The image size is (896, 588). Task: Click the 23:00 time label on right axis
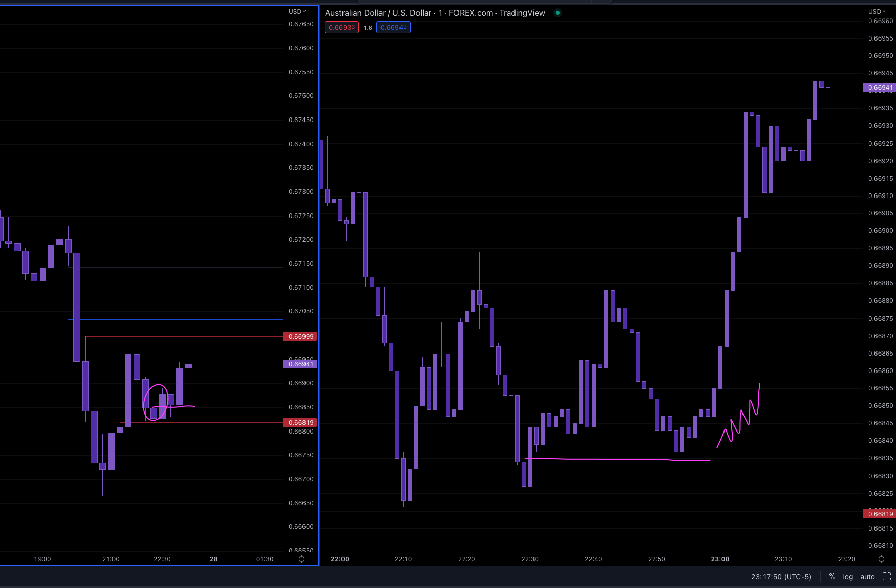[x=720, y=559]
